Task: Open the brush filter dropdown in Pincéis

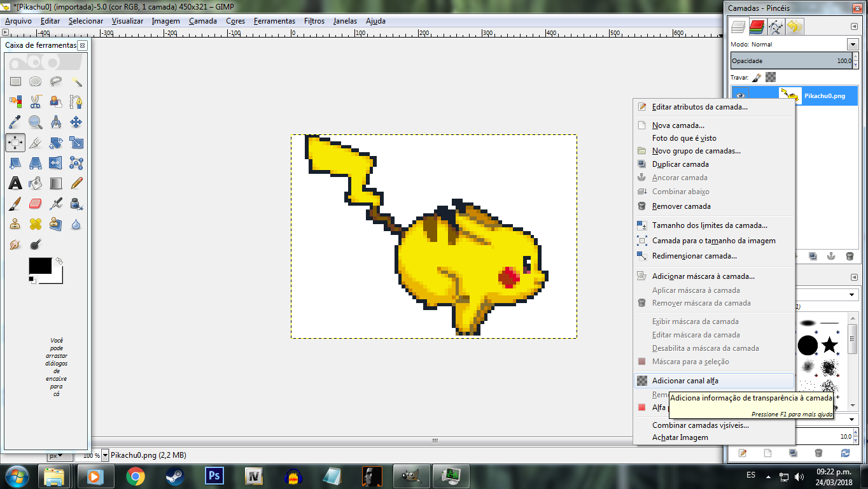Action: [x=852, y=295]
